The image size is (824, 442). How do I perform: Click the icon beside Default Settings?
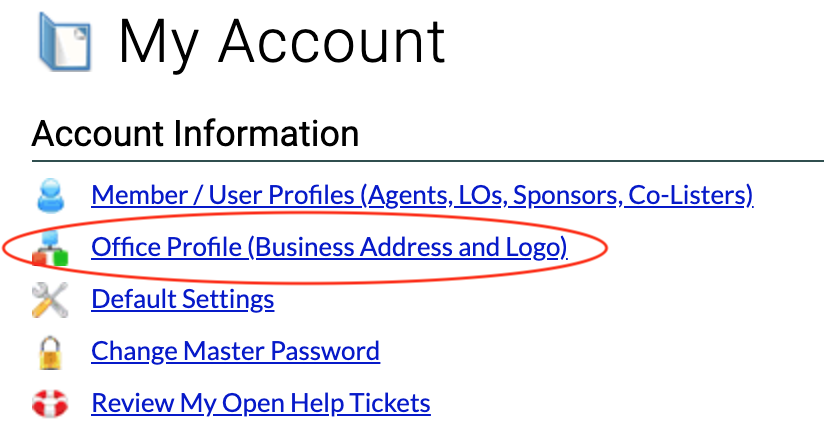click(x=49, y=299)
